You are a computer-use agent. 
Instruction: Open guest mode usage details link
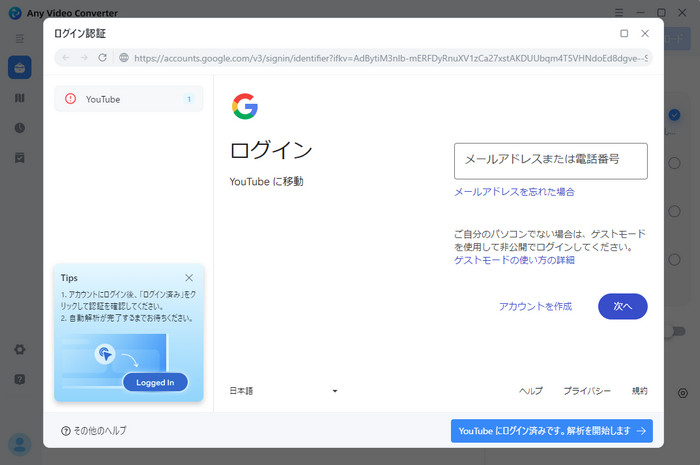point(514,260)
